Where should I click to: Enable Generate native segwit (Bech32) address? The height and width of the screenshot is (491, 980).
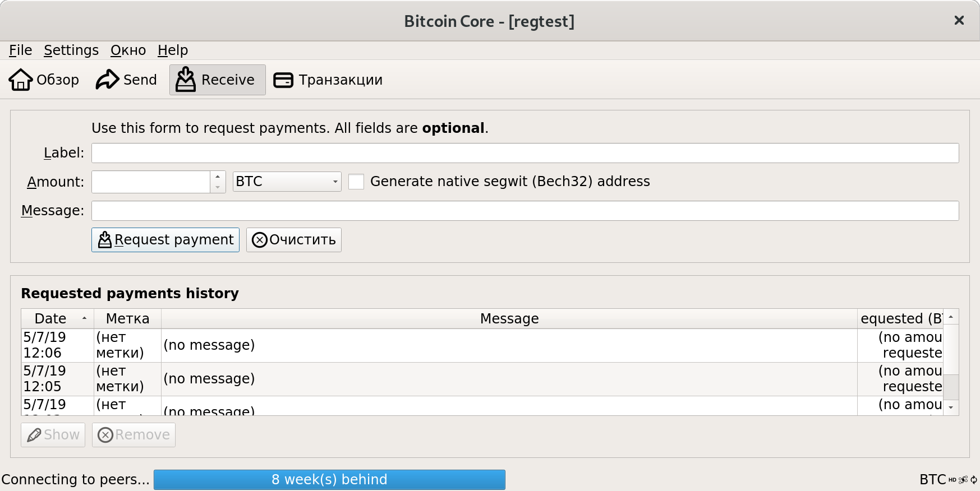tap(356, 182)
